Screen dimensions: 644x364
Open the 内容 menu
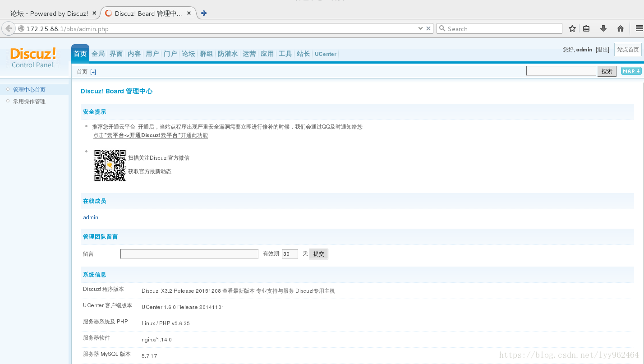tap(134, 54)
